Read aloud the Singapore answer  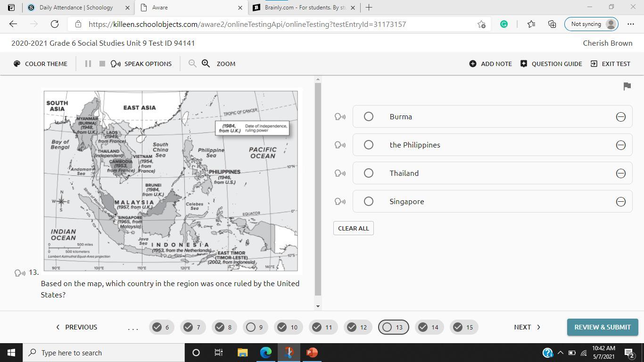pyautogui.click(x=340, y=202)
